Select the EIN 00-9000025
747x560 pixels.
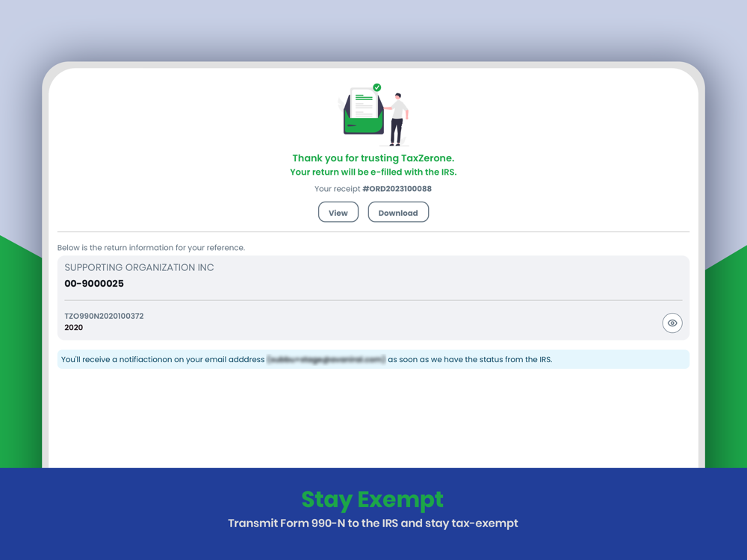94,283
